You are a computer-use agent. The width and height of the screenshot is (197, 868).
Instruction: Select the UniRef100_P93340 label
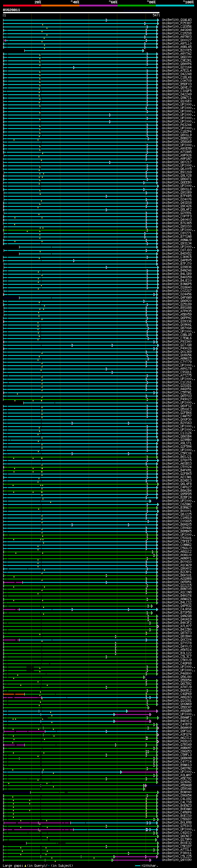click(x=177, y=342)
